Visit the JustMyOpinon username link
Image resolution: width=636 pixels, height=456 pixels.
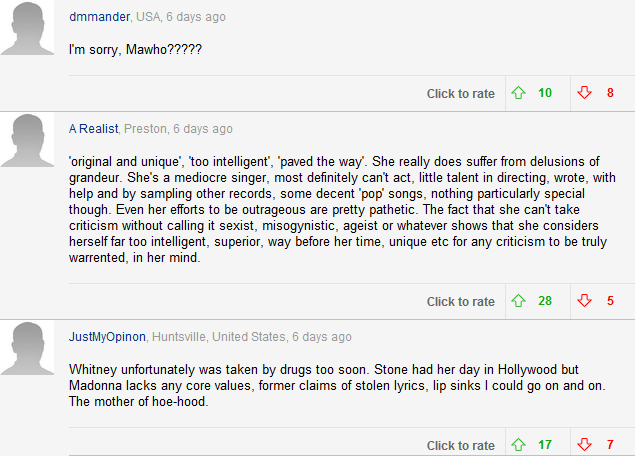(107, 337)
